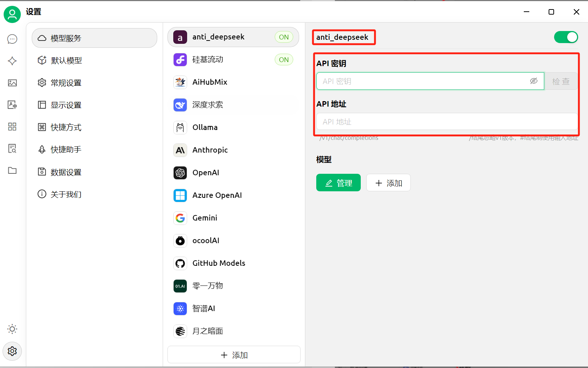Click the ON badge for anti_deepseek
This screenshot has width=588, height=368.
(x=284, y=37)
